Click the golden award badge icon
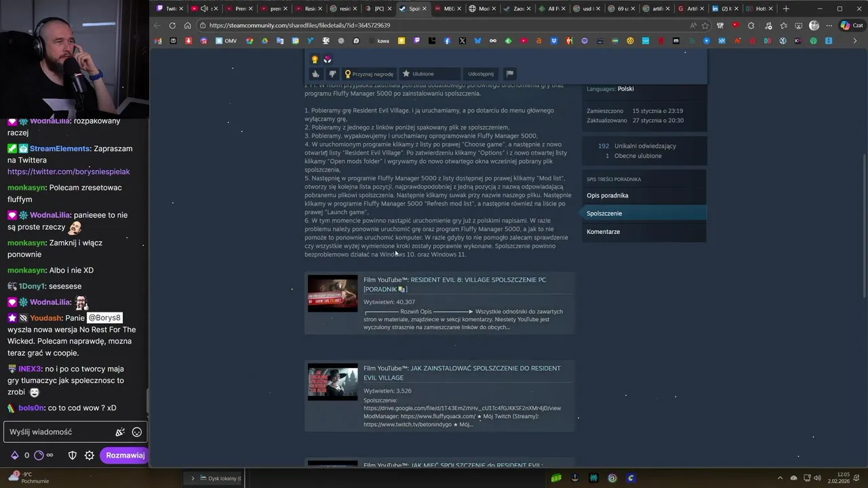Screen dimensions: 868x488 point(315,60)
